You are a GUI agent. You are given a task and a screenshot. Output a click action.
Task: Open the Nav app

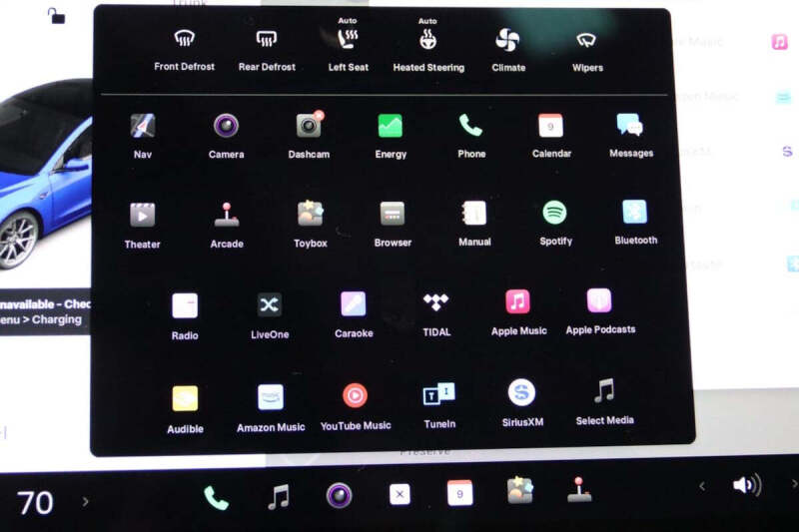[143, 136]
